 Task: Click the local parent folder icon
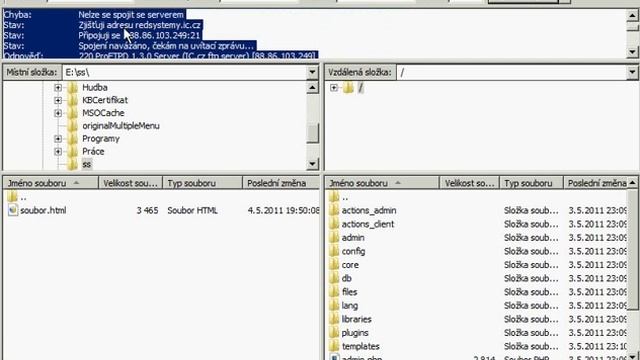(x=12, y=197)
